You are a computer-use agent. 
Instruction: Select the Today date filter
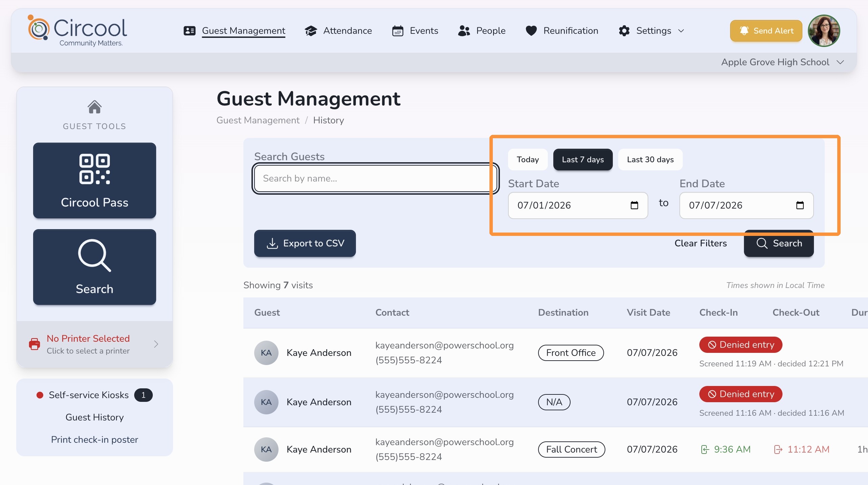[x=528, y=160]
